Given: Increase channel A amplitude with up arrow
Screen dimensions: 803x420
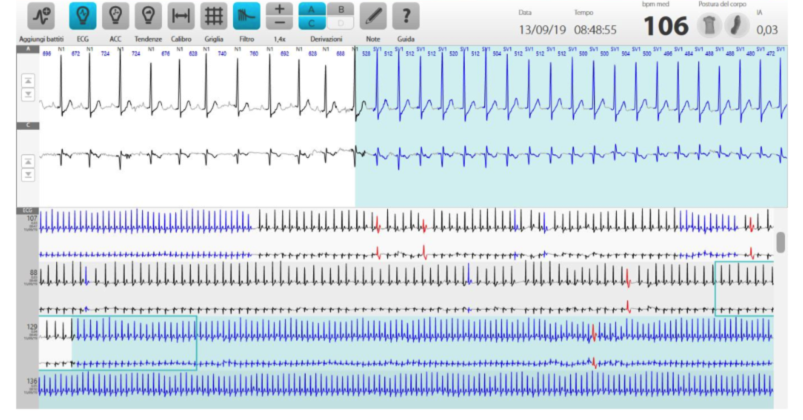Looking at the screenshot, I should (28, 80).
